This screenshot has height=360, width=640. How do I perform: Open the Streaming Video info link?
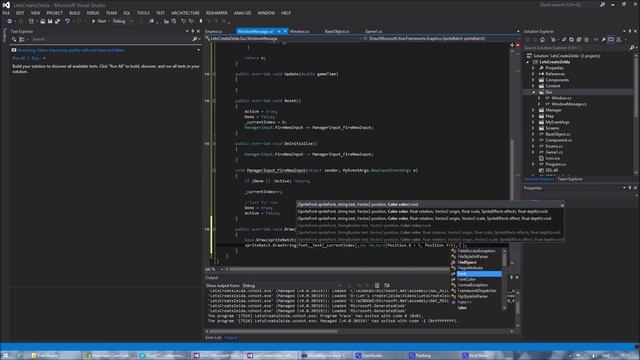71,50
